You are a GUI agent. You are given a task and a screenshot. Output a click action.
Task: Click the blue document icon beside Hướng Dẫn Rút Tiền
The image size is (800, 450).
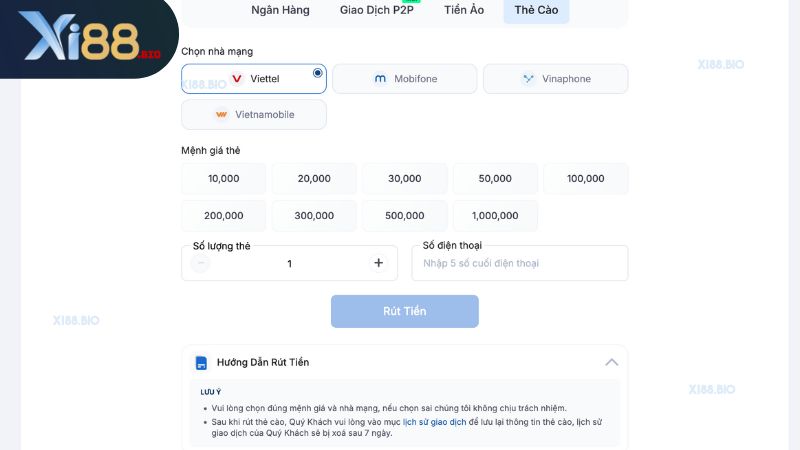(x=202, y=363)
